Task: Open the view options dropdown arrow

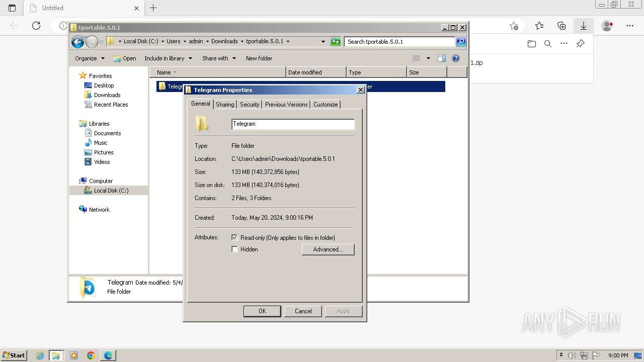Action: tap(428, 58)
